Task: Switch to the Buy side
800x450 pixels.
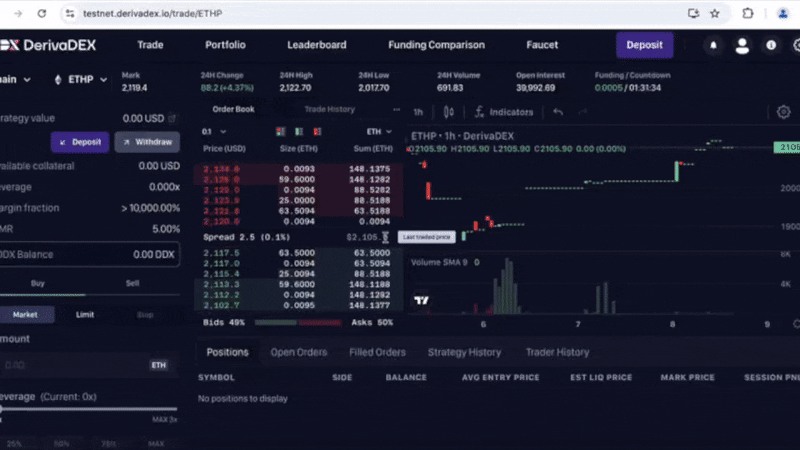Action: [38, 283]
